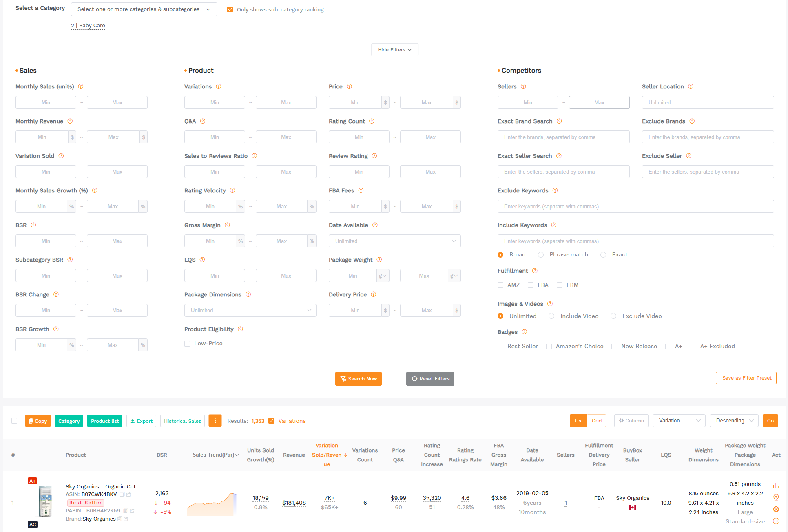Image resolution: width=788 pixels, height=532 pixels.
Task: Click Save as Filter Preset
Action: (x=746, y=377)
